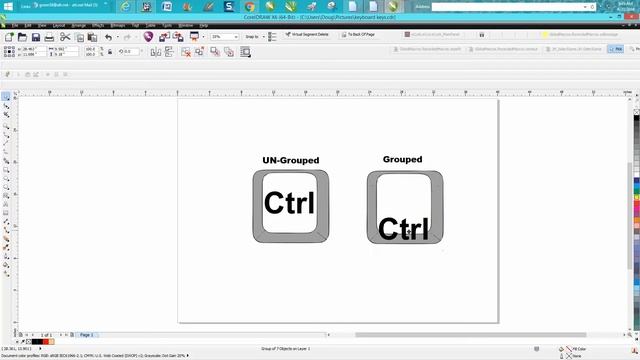640x360 pixels.
Task: Cut the selection with the scissors icon
Action: tap(65, 37)
